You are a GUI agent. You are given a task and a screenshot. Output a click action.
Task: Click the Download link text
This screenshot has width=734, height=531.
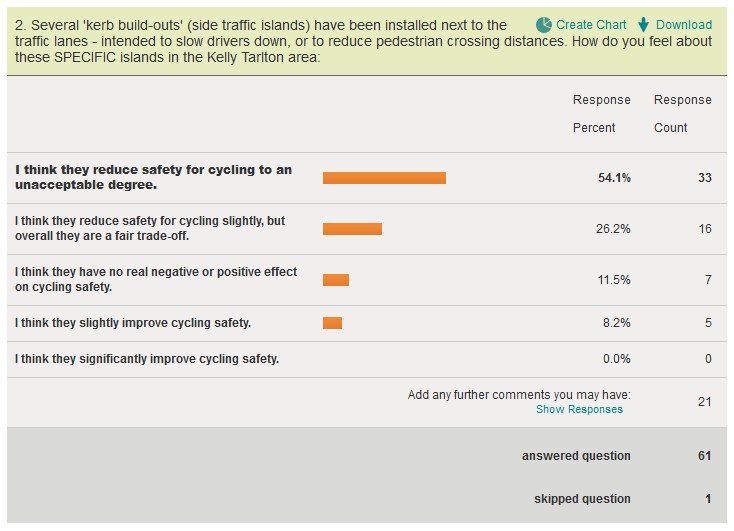(x=684, y=25)
